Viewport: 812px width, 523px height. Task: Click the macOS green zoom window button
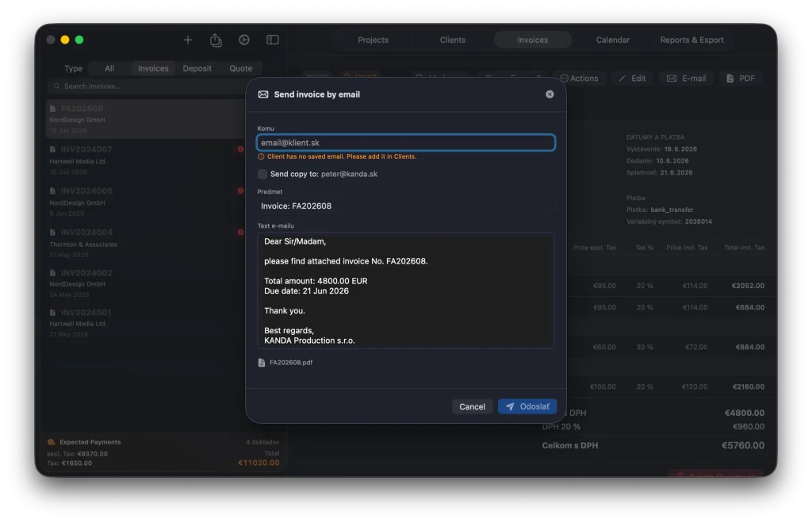coord(79,40)
